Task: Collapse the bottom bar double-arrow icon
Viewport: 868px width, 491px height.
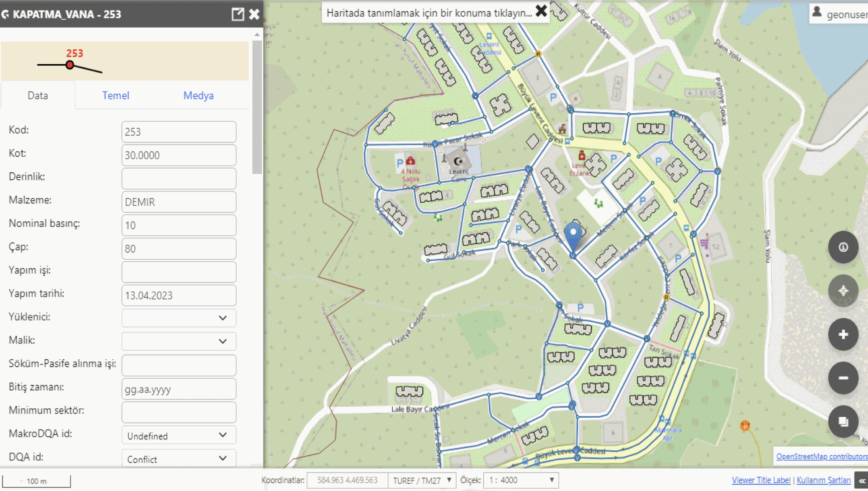Action: pyautogui.click(x=862, y=481)
